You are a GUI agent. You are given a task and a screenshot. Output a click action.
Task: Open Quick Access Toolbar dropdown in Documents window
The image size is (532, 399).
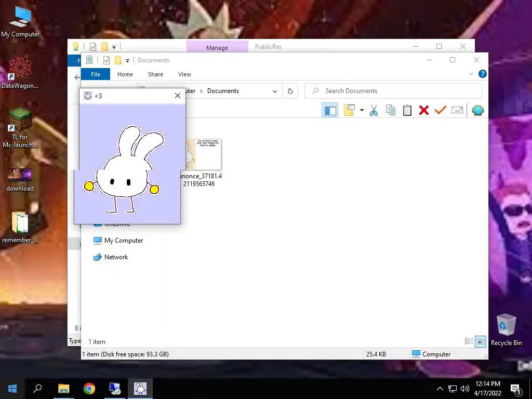point(128,61)
